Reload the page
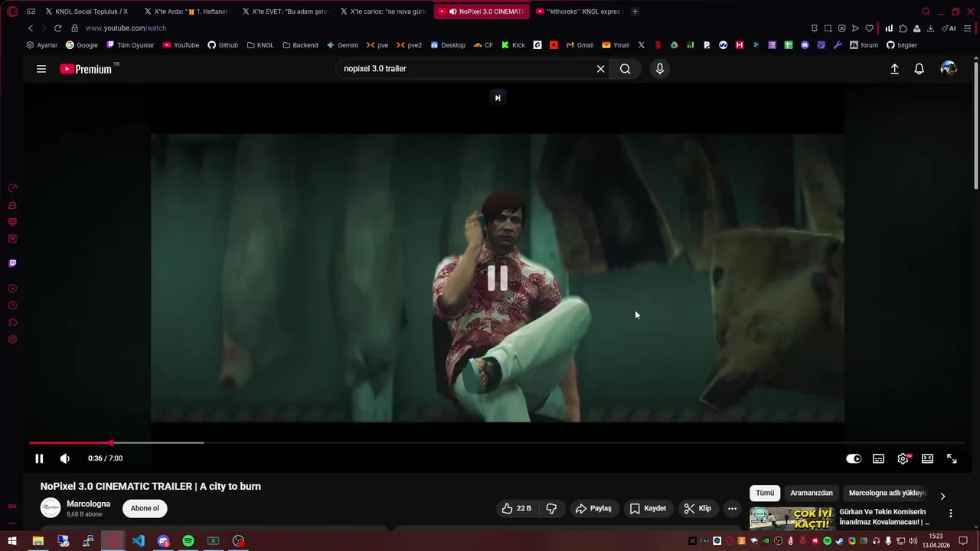The width and height of the screenshot is (980, 551). [57, 28]
